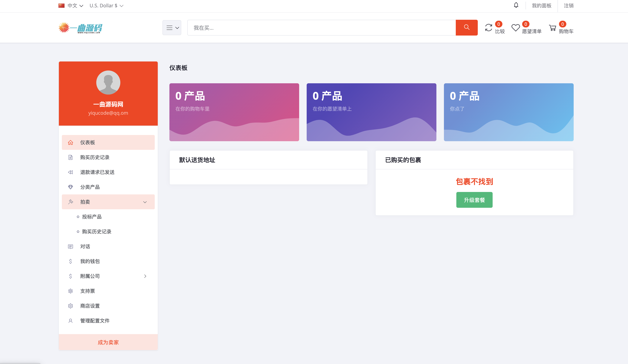Viewport: 628px width, 364px height.
Task: Click the chat icon beside 对话
Action: point(71,247)
